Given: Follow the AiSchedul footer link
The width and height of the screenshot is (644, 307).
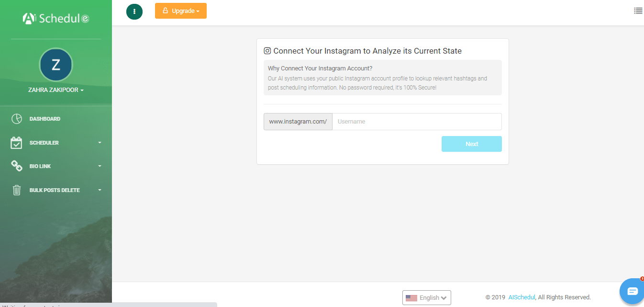Looking at the screenshot, I should pos(522,297).
